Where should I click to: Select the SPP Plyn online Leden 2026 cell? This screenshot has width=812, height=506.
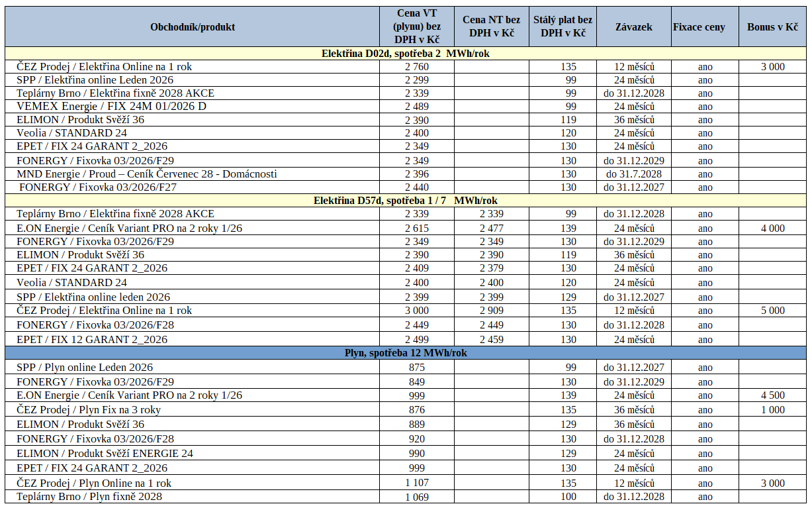85,368
